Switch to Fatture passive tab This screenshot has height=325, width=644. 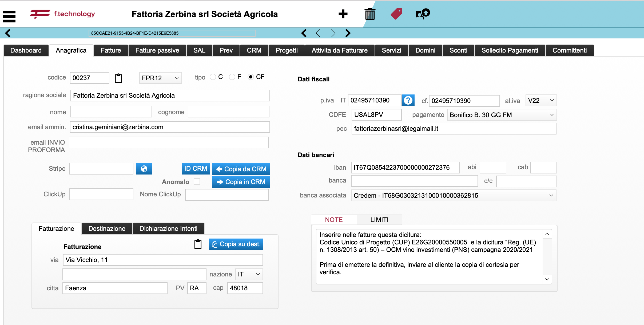click(x=157, y=50)
